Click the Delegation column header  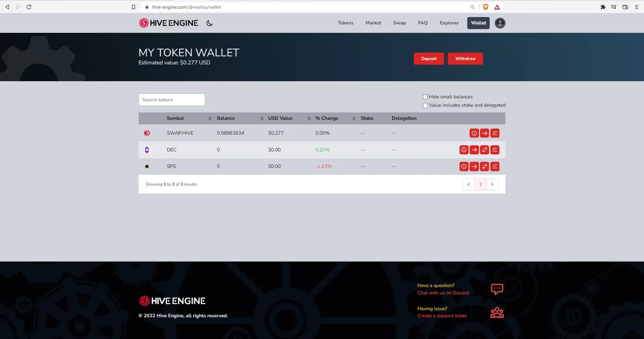pos(404,118)
